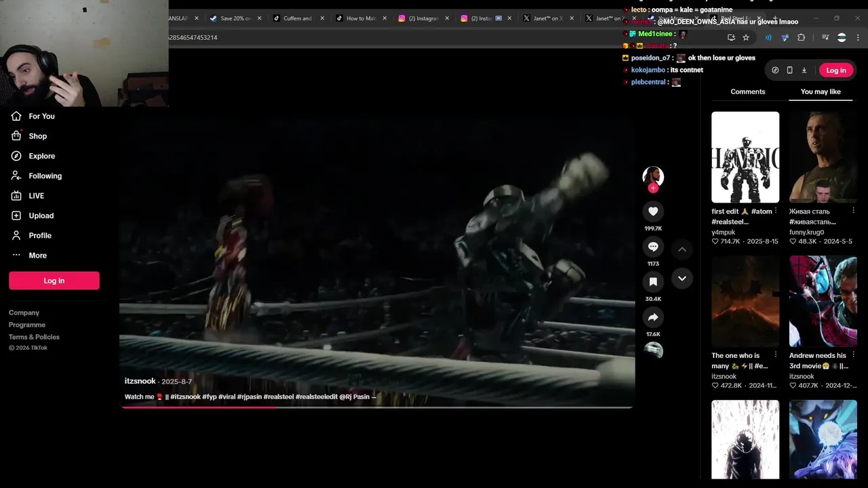The height and width of the screenshot is (488, 868).
Task: Open itzsnook username under video
Action: [x=140, y=381]
